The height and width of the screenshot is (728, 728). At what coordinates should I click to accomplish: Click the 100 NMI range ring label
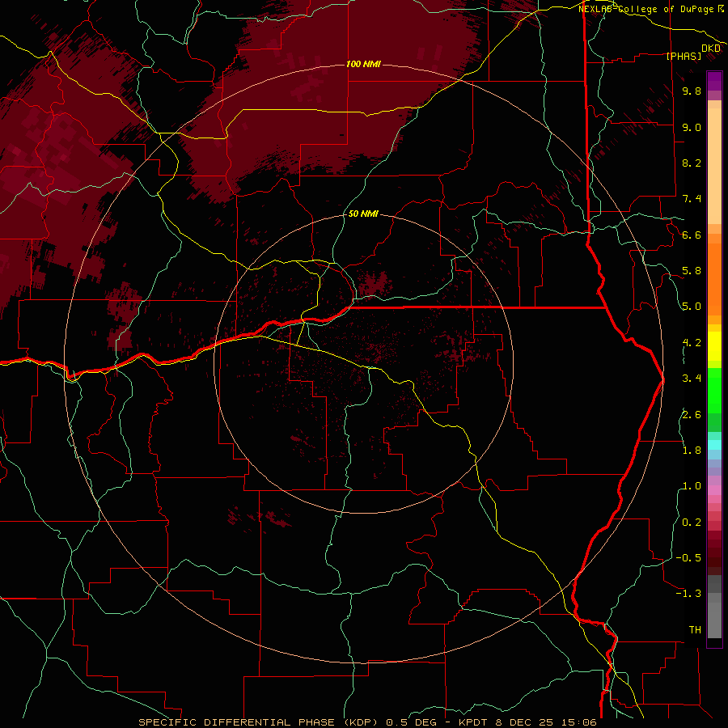point(363,64)
